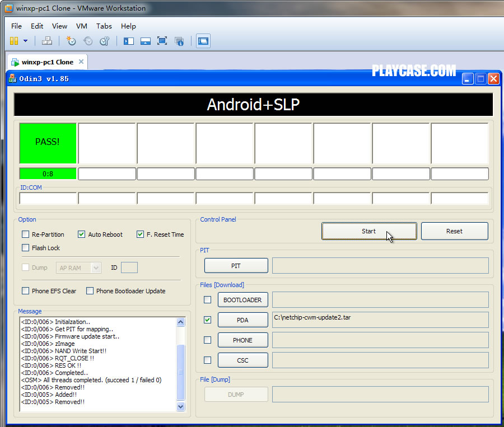Screen dimensions: 504x427
Task: Minimize the Odin3 window
Action: coord(468,79)
